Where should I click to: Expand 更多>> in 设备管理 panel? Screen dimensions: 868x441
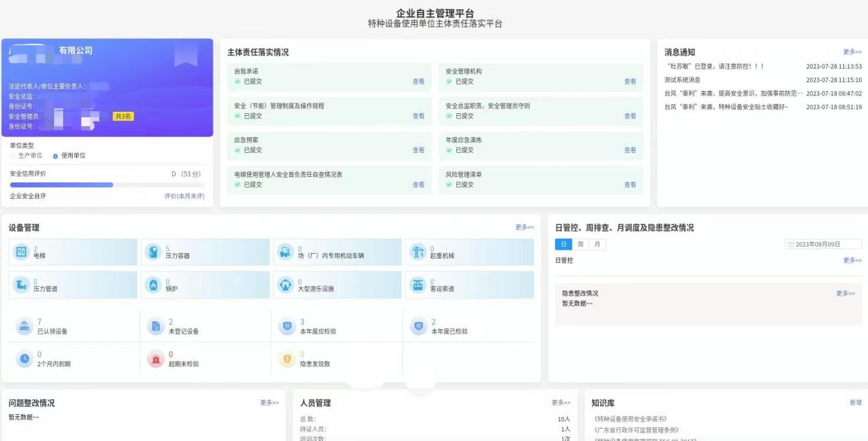pos(525,227)
